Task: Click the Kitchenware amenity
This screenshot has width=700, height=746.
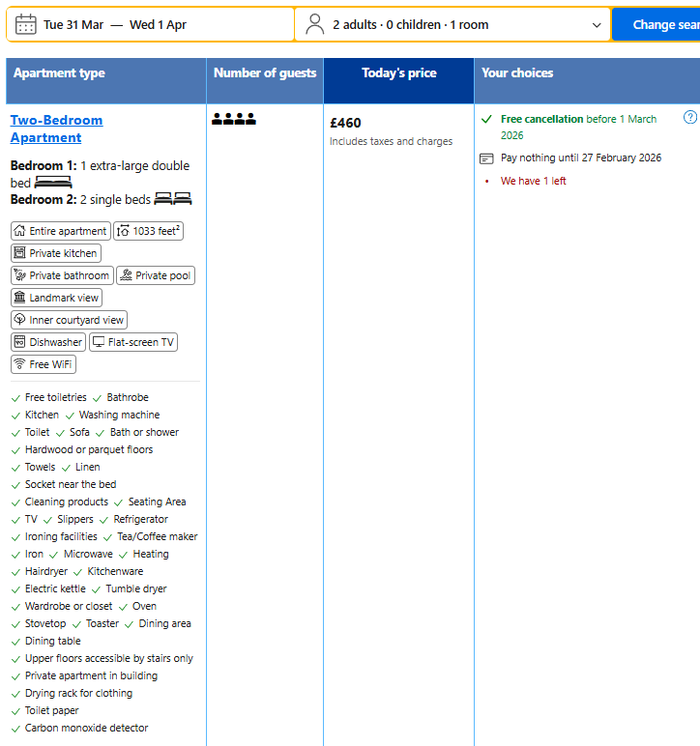Action: tap(115, 571)
